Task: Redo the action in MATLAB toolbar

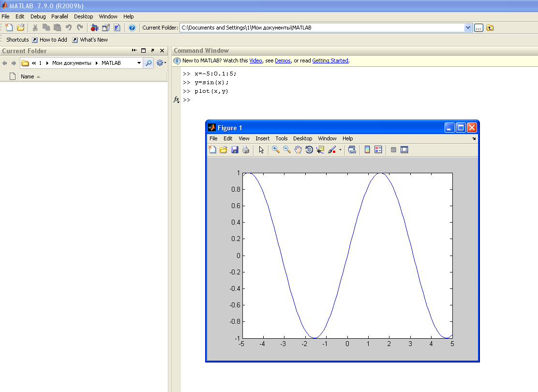Action: coord(80,28)
